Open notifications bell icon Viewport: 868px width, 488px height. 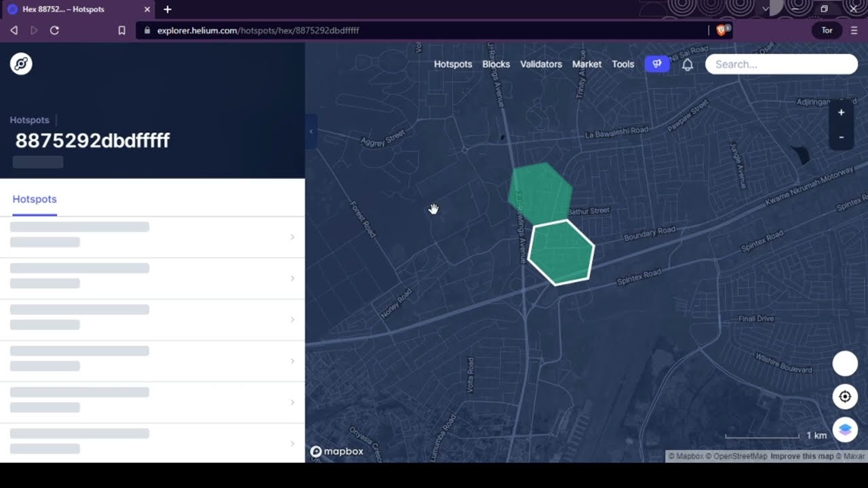687,64
